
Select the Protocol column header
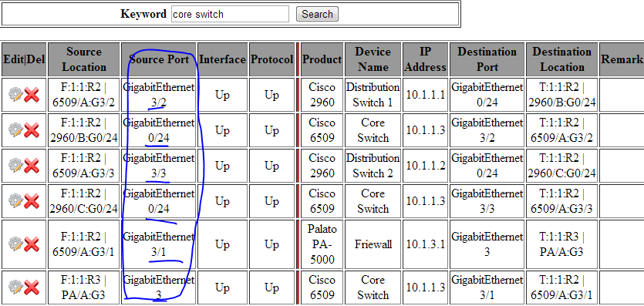coord(272,59)
